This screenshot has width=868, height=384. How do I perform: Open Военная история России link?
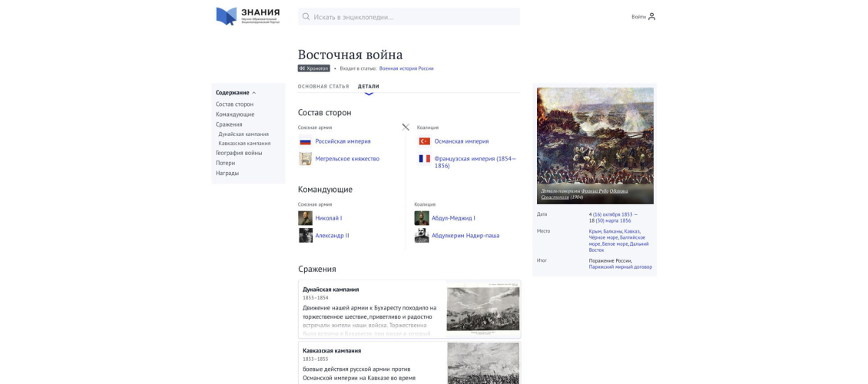point(406,68)
